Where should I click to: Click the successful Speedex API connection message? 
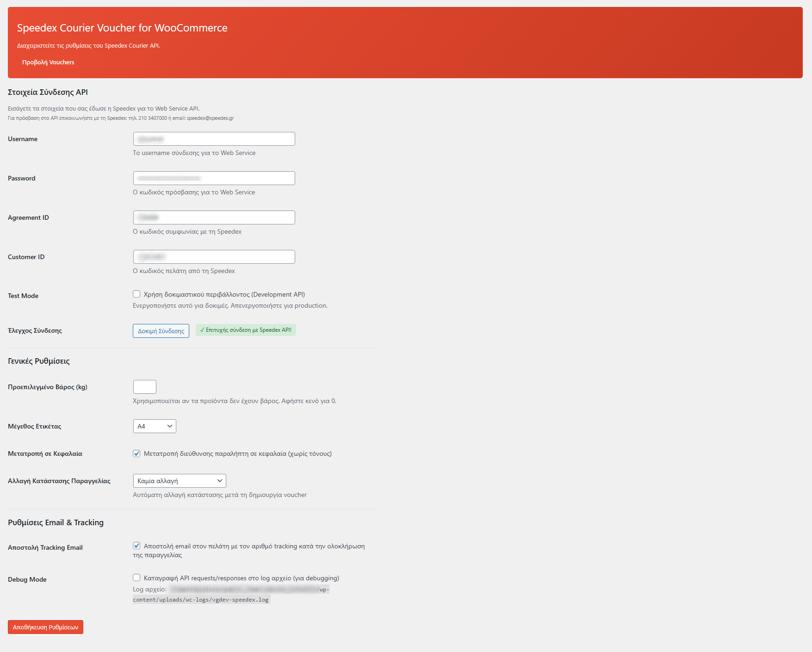246,330
